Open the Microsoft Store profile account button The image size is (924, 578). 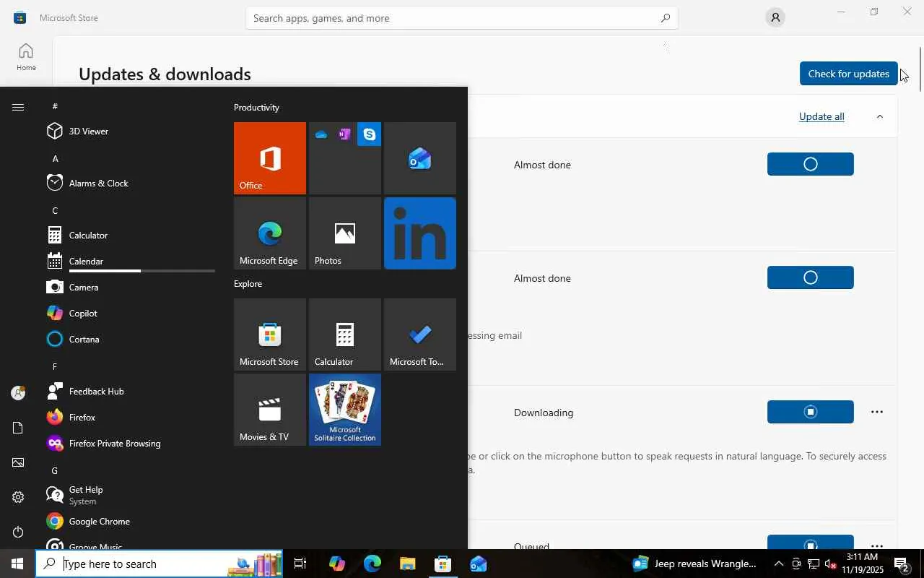coord(775,17)
